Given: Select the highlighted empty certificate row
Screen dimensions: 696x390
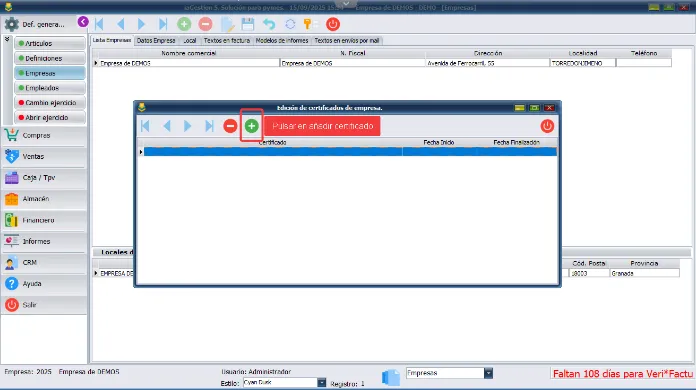Looking at the screenshot, I should pyautogui.click(x=350, y=152).
